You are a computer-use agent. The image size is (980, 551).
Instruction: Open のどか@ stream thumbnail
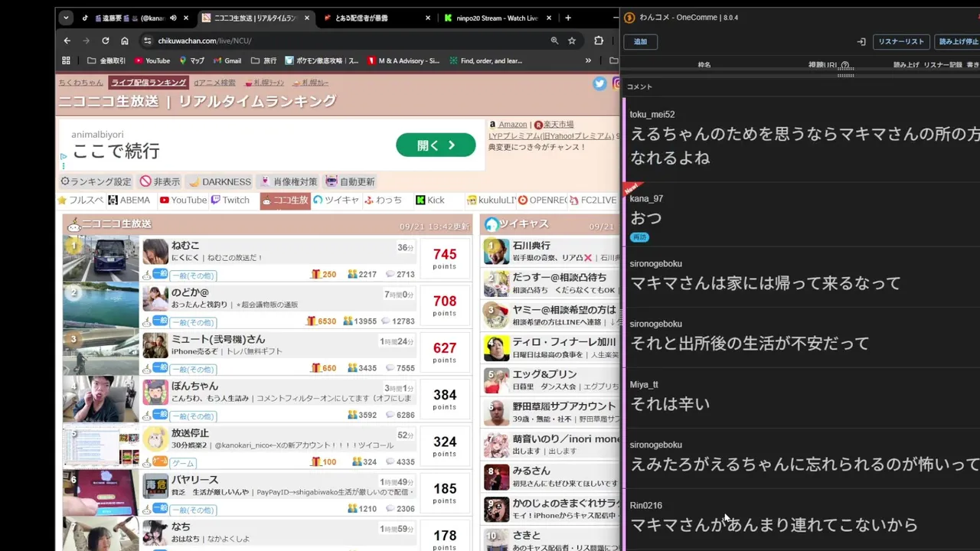click(x=101, y=305)
